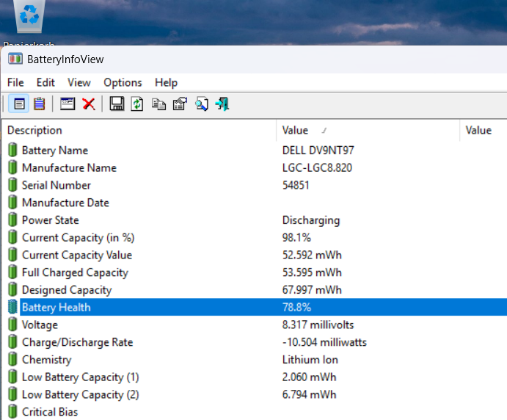Click the 98.1% capacity value
The image size is (507, 420).
(296, 237)
